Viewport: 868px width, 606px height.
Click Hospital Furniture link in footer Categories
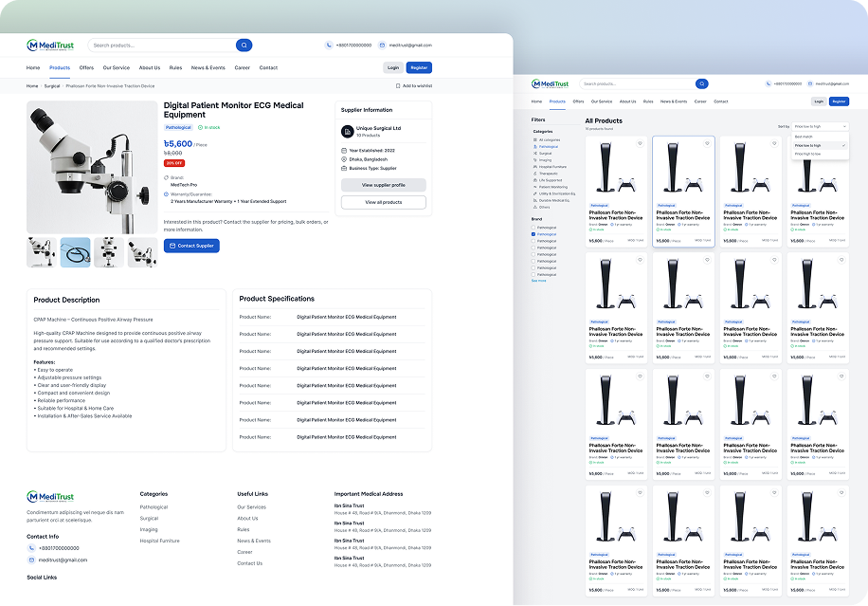(159, 541)
